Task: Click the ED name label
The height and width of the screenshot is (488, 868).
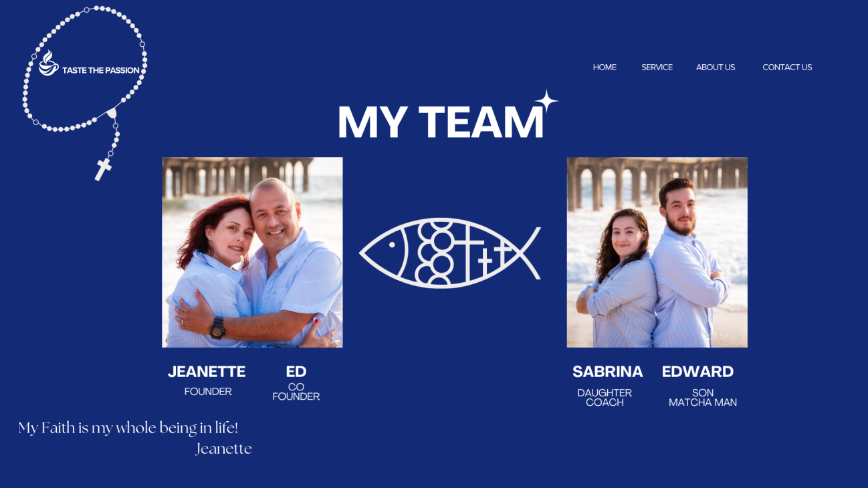Action: point(296,372)
